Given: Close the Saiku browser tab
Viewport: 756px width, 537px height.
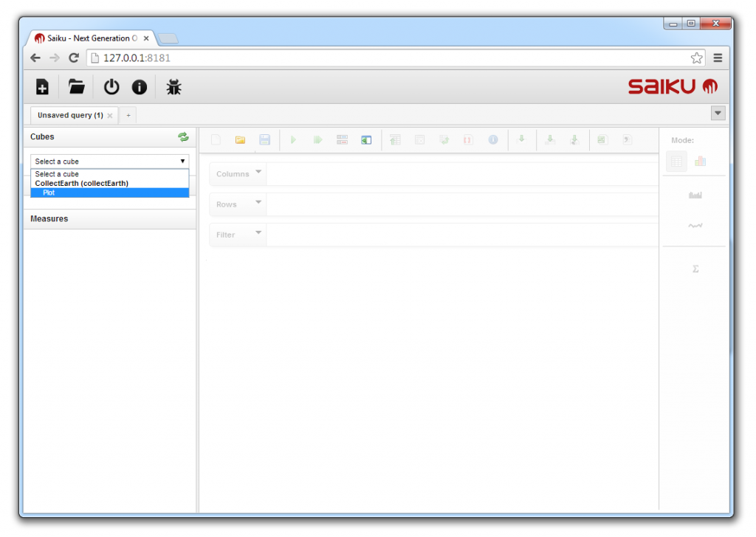Looking at the screenshot, I should coord(146,38).
